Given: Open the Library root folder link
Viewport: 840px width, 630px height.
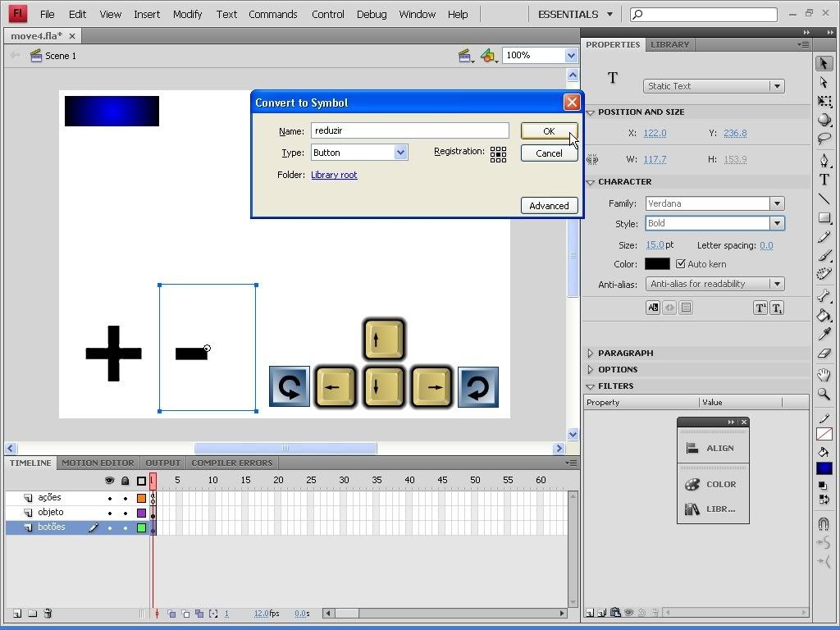Looking at the screenshot, I should click(334, 175).
